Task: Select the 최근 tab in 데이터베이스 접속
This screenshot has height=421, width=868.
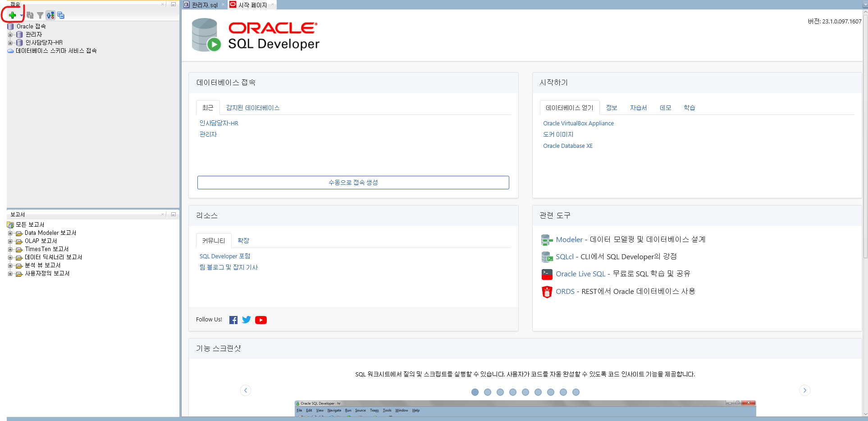Action: (x=208, y=108)
